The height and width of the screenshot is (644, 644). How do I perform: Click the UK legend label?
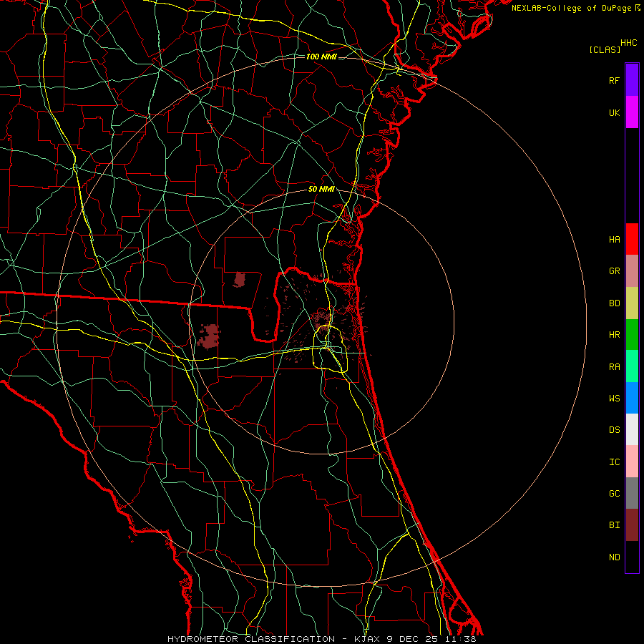pos(614,112)
